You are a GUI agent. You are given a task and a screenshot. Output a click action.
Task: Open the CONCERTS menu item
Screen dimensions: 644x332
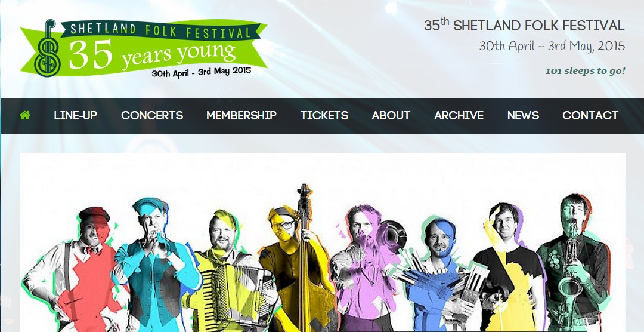pyautogui.click(x=152, y=116)
